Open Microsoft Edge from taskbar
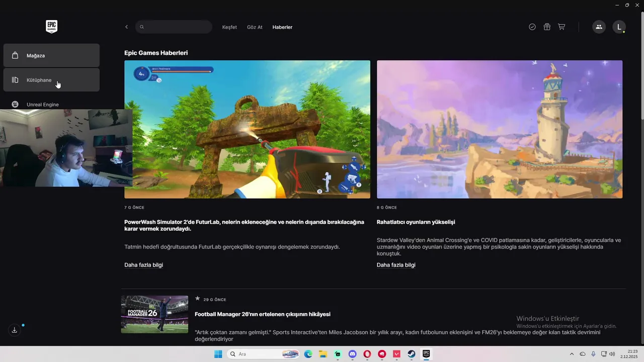644x362 pixels. (x=308, y=354)
